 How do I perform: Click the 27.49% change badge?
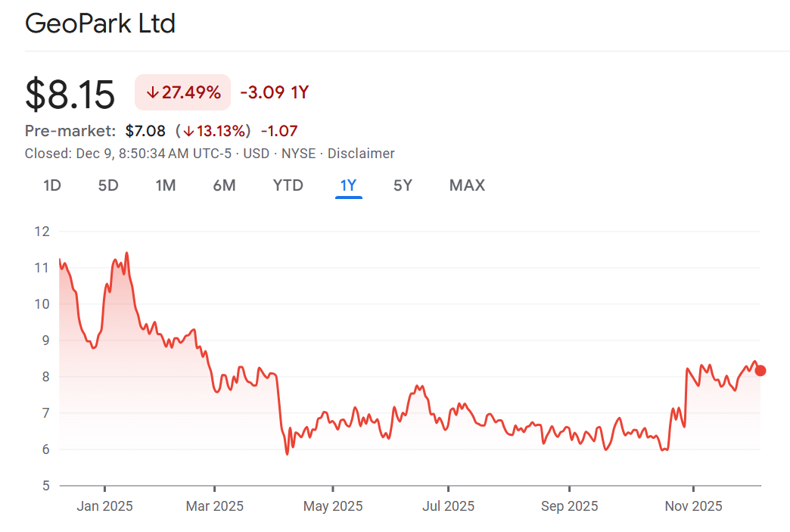pos(182,93)
